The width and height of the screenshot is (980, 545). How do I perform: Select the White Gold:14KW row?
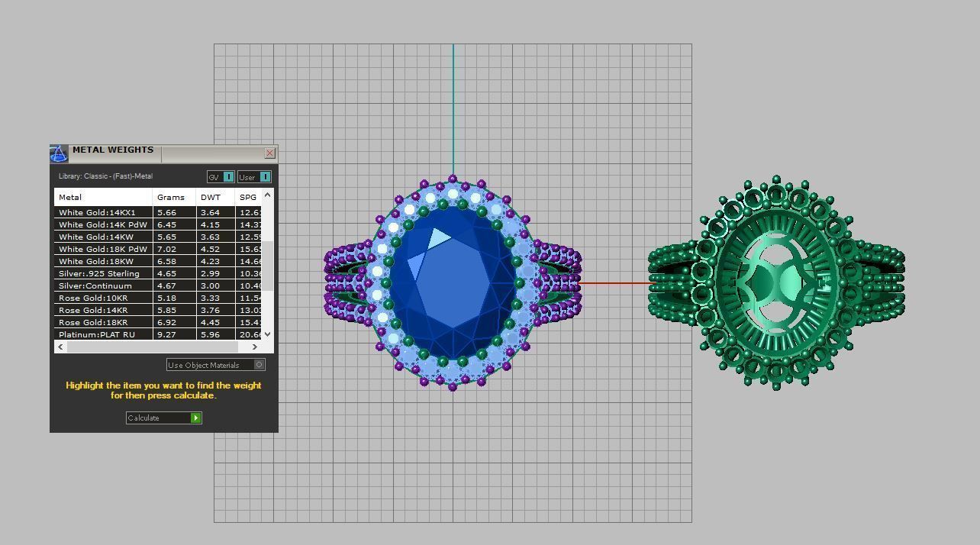(158, 237)
